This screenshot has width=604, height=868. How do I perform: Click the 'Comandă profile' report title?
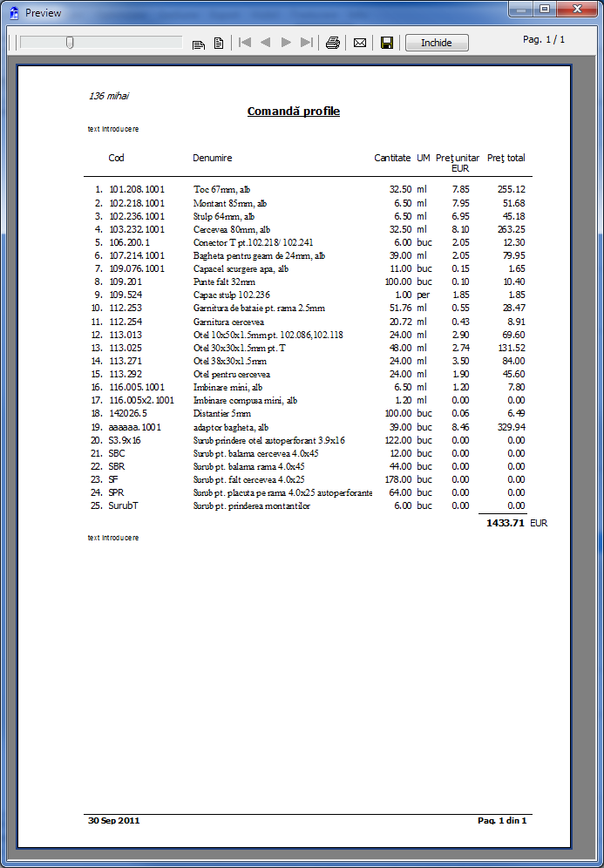tap(294, 112)
